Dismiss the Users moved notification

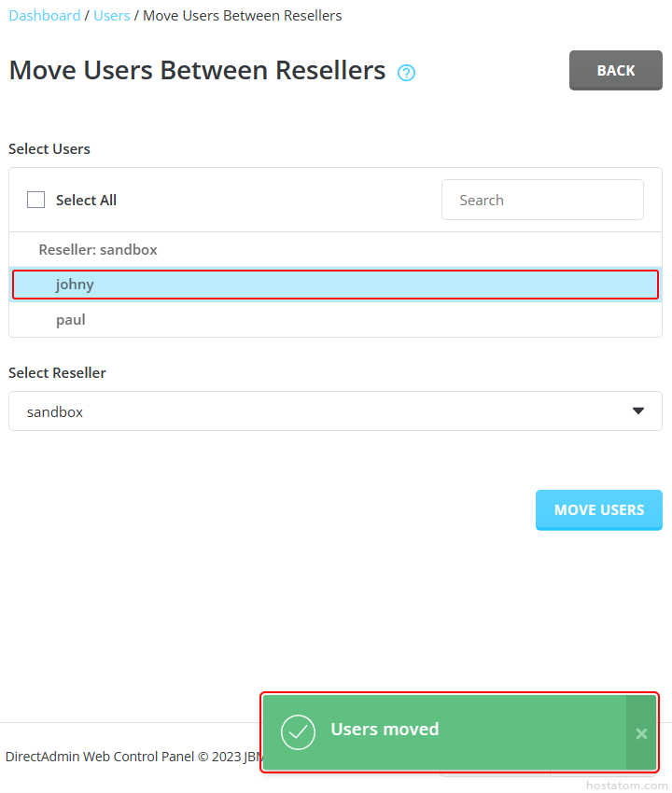641,733
